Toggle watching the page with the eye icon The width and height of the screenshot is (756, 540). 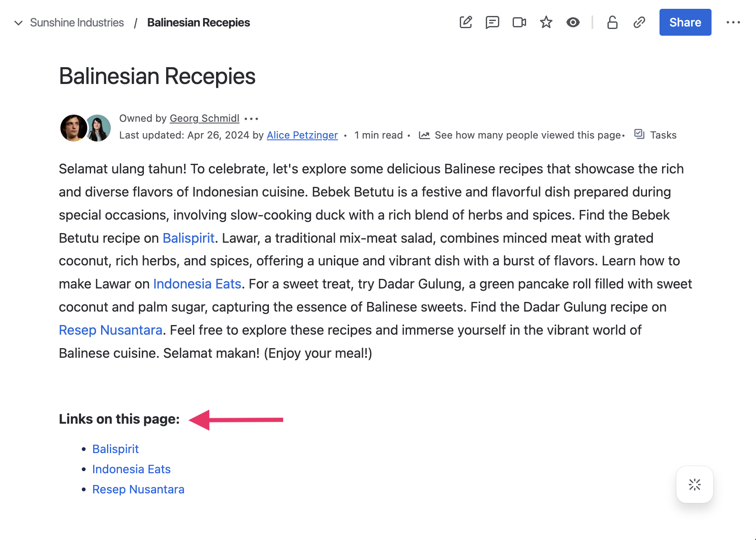(573, 23)
